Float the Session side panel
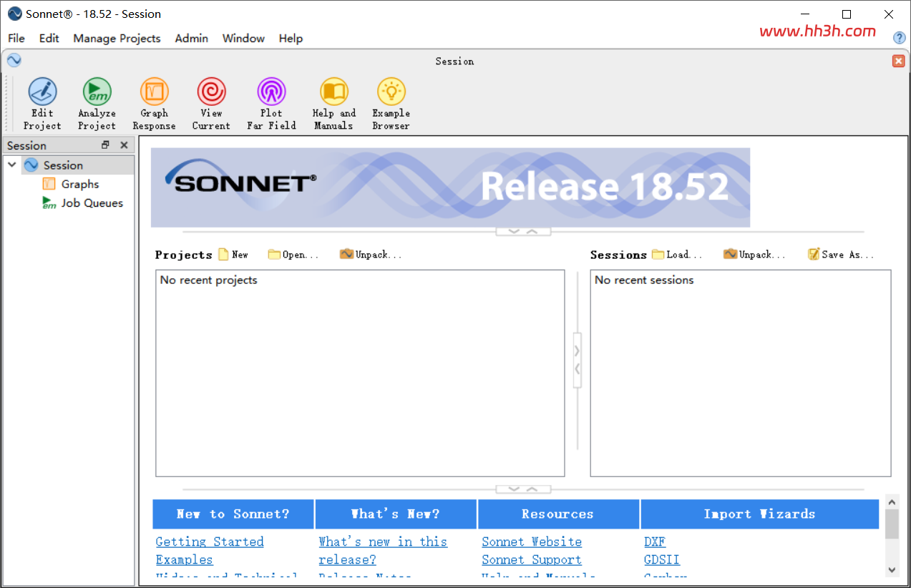The width and height of the screenshot is (911, 588). (105, 145)
